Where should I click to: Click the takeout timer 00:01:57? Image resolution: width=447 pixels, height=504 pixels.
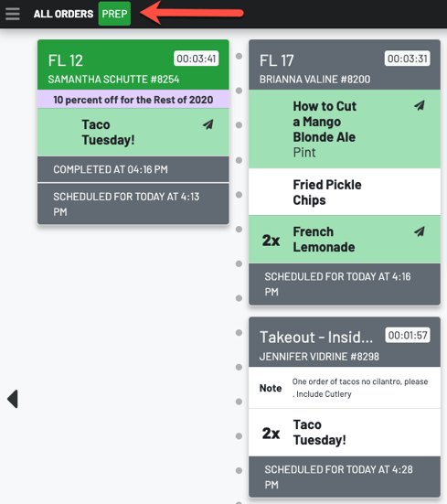point(408,336)
